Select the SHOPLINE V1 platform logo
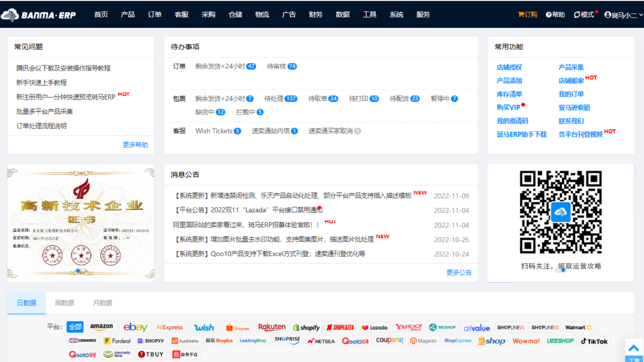The image size is (644, 362). click(x=510, y=327)
